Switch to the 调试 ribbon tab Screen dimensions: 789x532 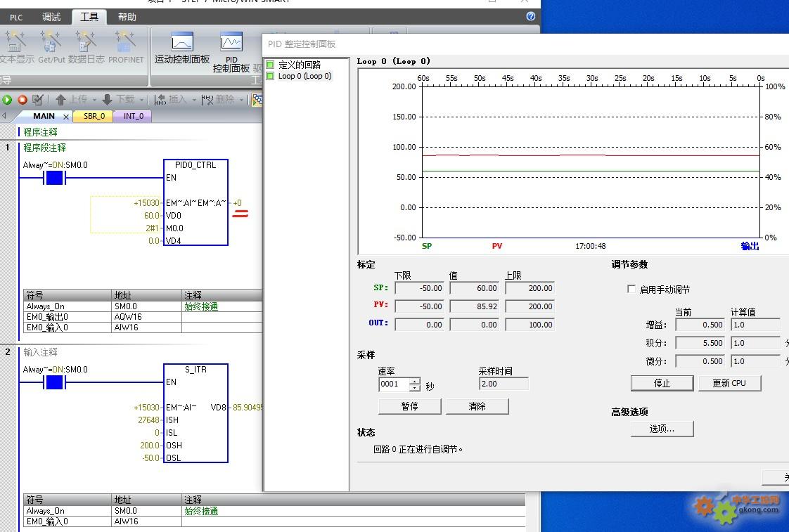point(51,17)
